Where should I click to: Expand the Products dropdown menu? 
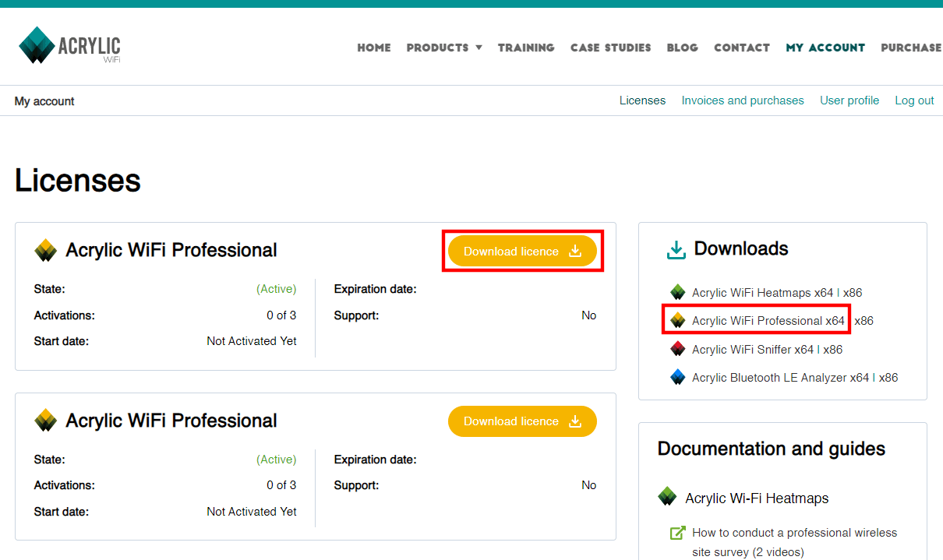pyautogui.click(x=444, y=48)
